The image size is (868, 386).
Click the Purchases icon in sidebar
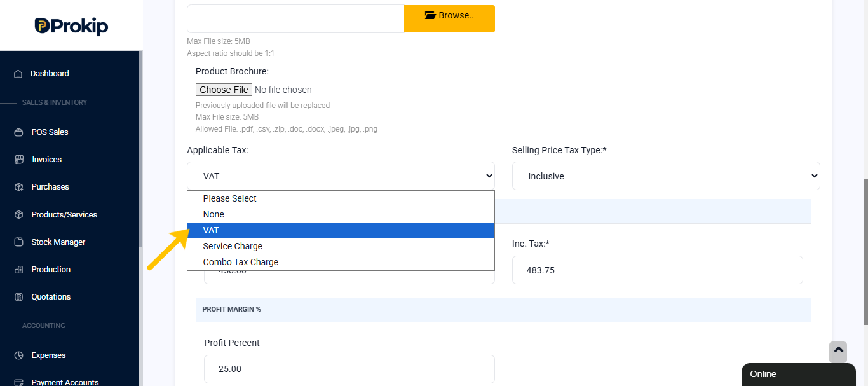pos(18,187)
